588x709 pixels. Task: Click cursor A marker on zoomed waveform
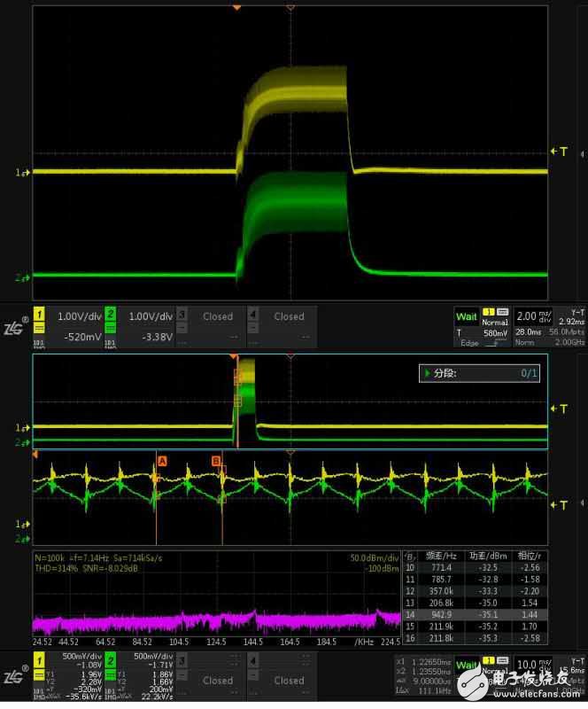click(x=161, y=461)
